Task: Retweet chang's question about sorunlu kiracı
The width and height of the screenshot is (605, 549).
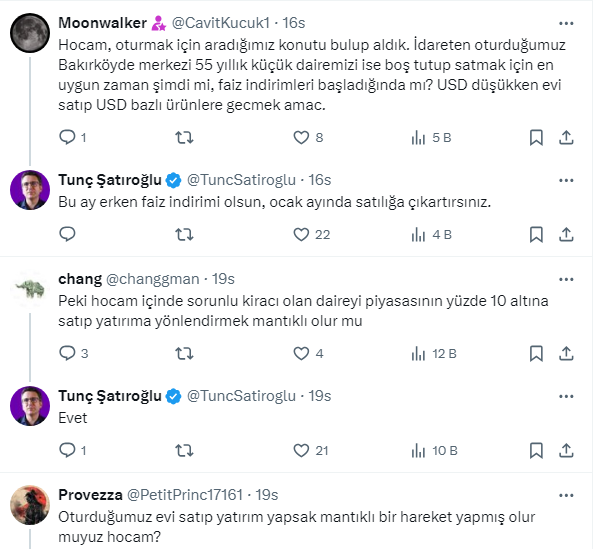Action: [x=184, y=353]
